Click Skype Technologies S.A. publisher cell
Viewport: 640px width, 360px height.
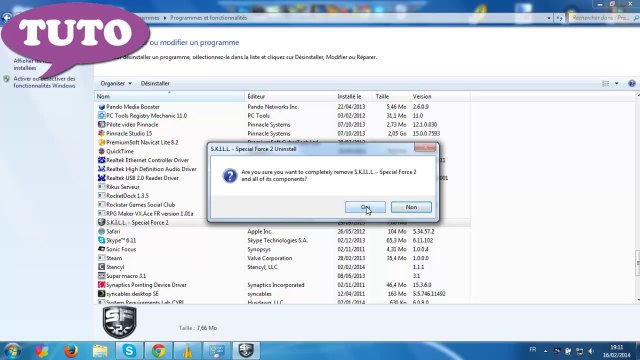278,240
